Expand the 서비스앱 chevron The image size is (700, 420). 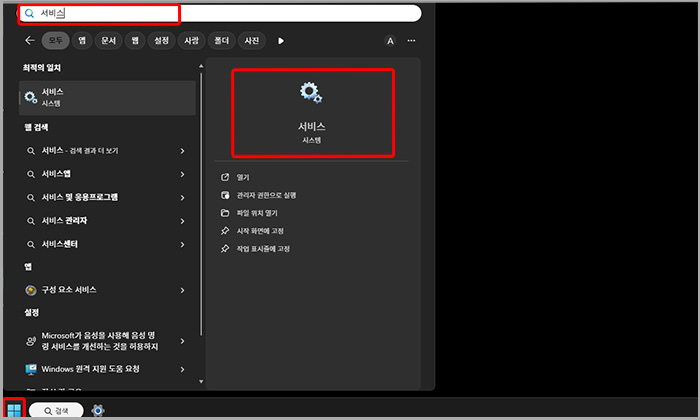(x=182, y=174)
